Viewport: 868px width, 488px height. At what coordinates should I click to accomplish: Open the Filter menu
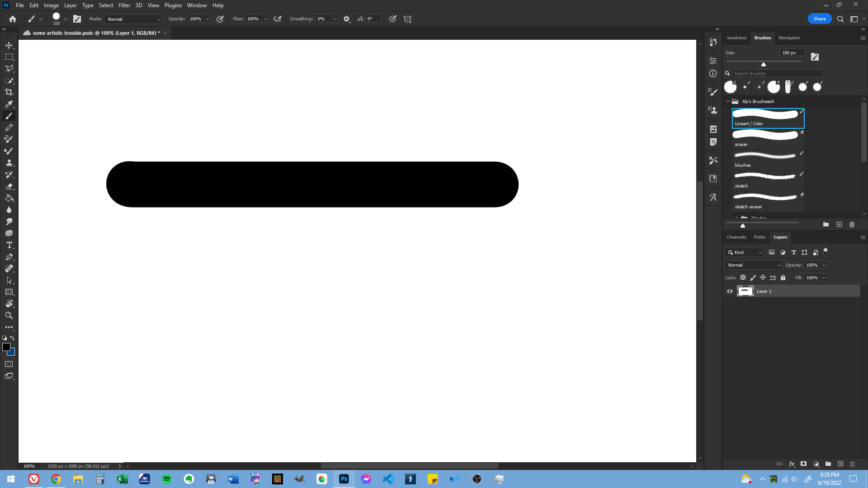coord(124,5)
